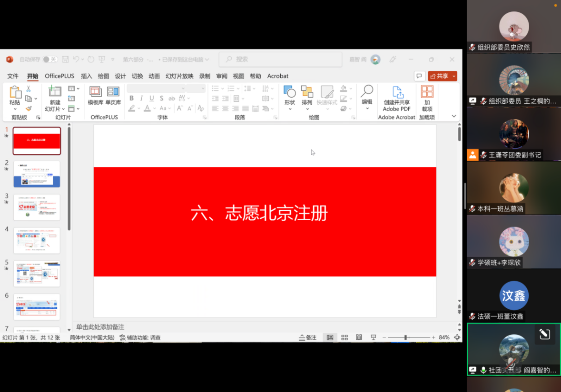
Task: Toggle the 自动保存 AutoSave switch
Action: click(x=50, y=59)
